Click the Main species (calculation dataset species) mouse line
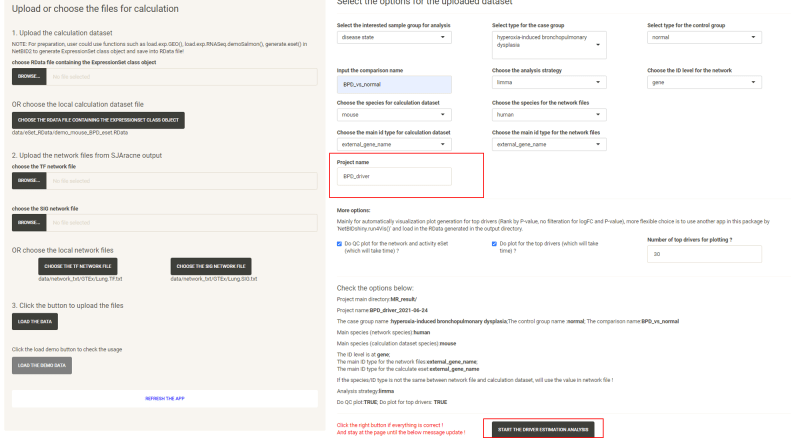The height and width of the screenshot is (438, 800). tap(396, 344)
